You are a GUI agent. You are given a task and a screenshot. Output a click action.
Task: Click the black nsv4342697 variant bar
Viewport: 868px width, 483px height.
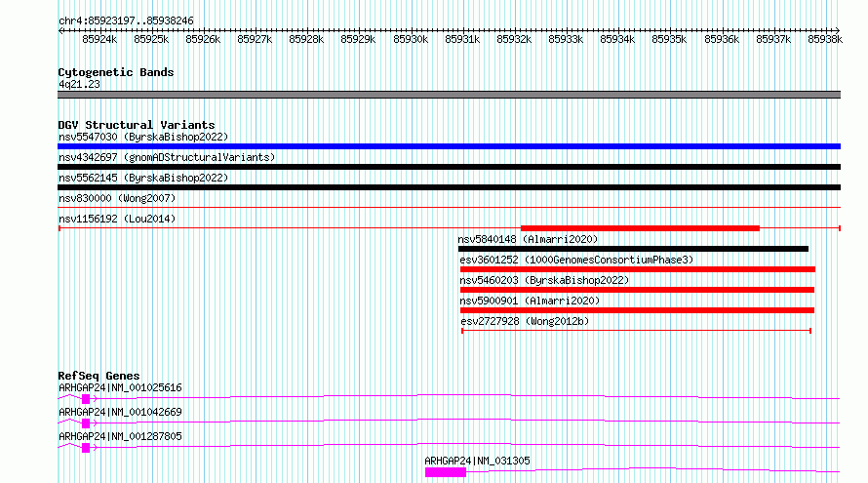point(449,167)
